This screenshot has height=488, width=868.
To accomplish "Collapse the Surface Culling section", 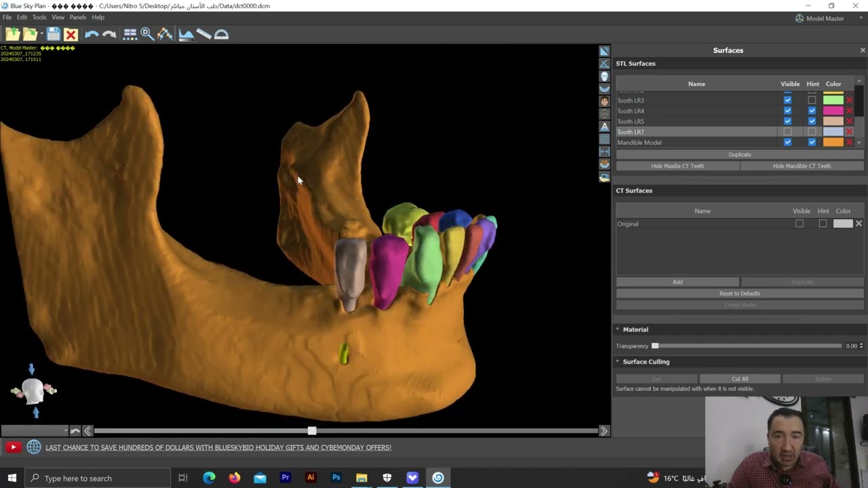I will 618,362.
